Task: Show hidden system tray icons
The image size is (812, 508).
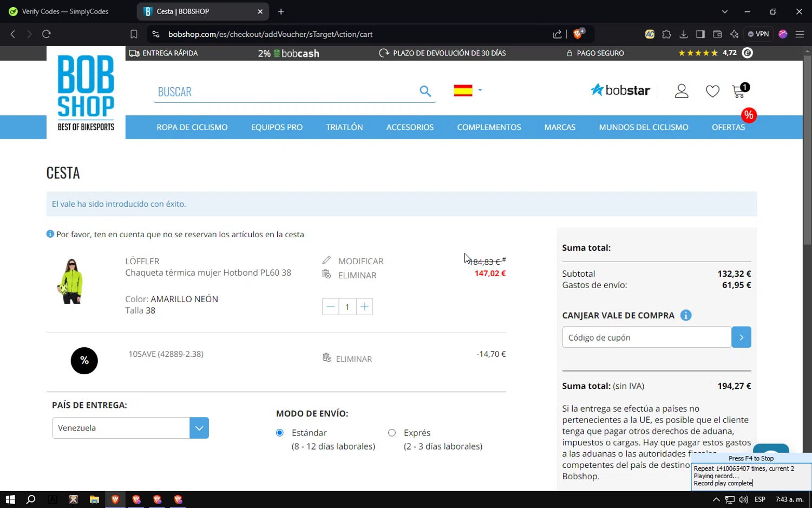Action: (716, 499)
